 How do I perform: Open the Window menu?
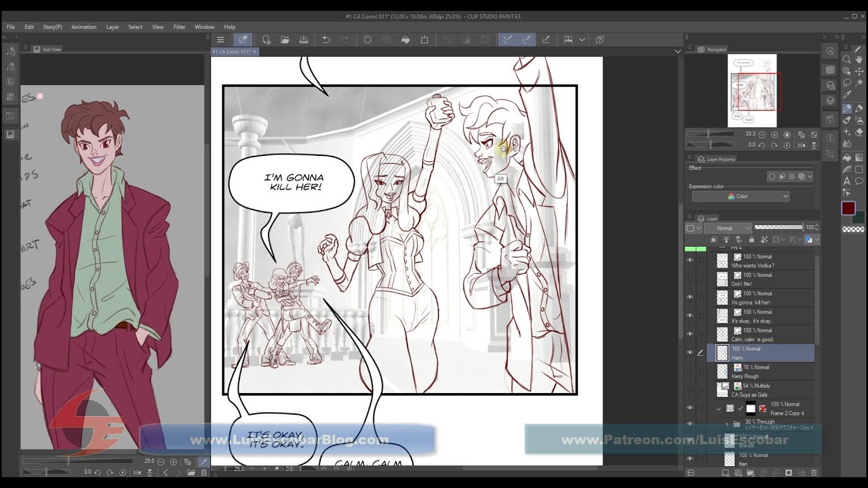tap(204, 27)
